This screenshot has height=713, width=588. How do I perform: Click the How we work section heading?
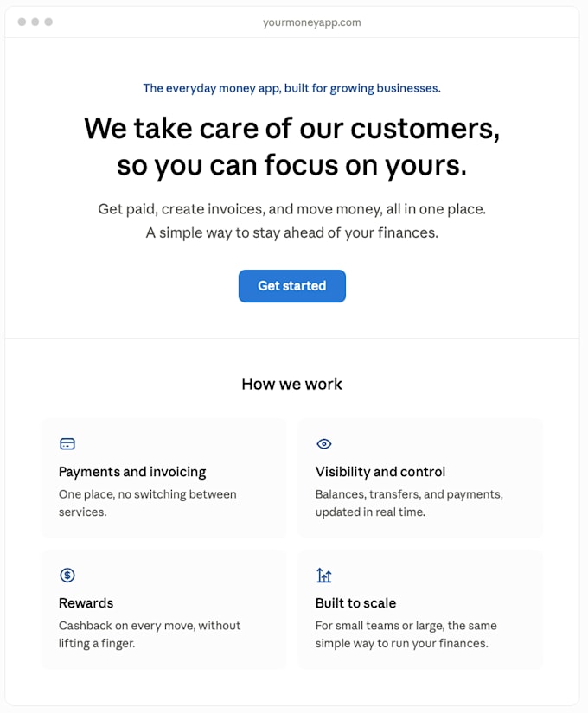click(291, 384)
